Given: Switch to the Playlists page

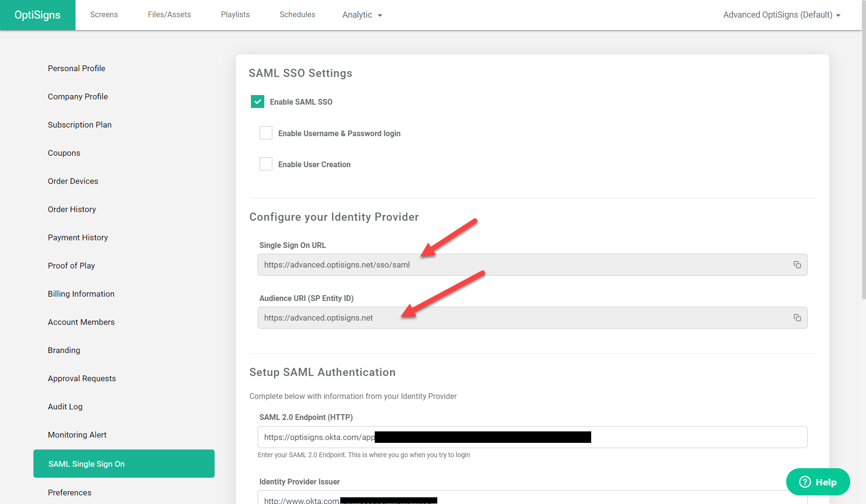Looking at the screenshot, I should pos(235,15).
